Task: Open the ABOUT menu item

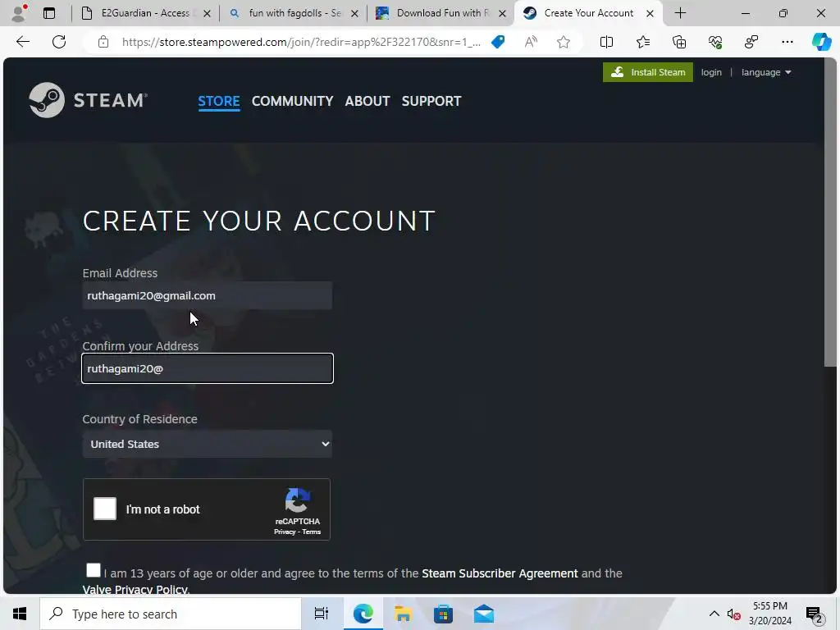Action: pyautogui.click(x=367, y=101)
